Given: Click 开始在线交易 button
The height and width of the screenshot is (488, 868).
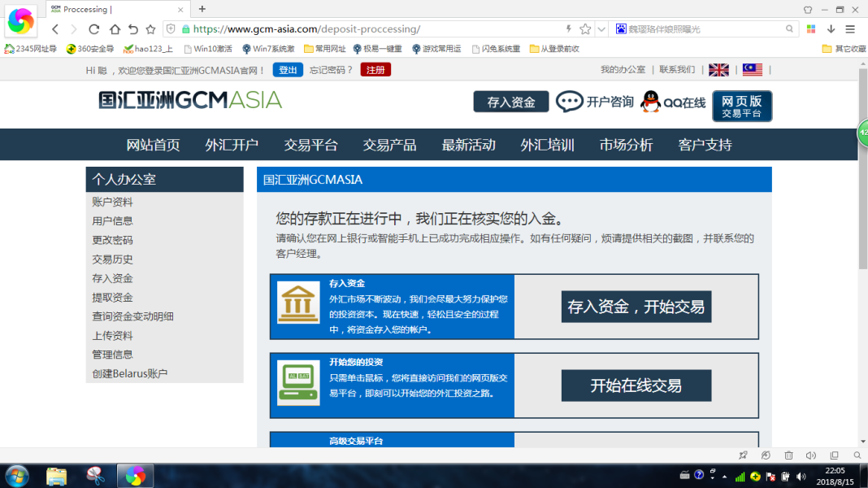Looking at the screenshot, I should tap(636, 386).
